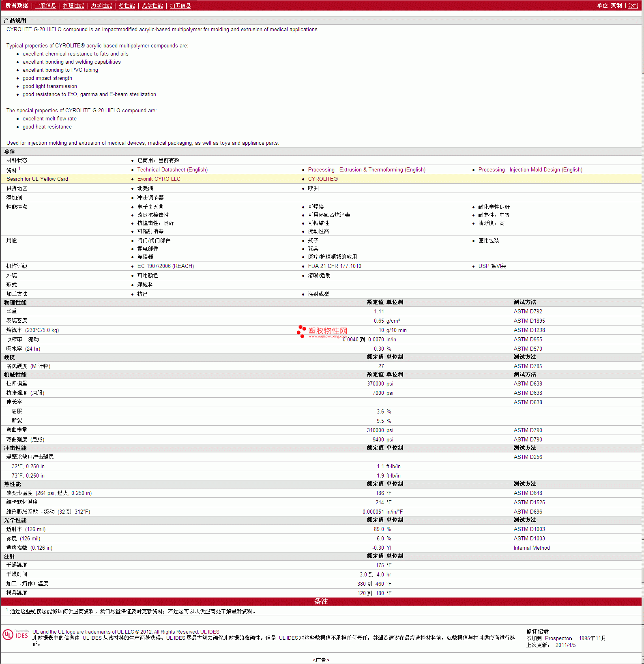Open the 加工信息 tab
This screenshot has height=664, width=644.
(x=180, y=5)
